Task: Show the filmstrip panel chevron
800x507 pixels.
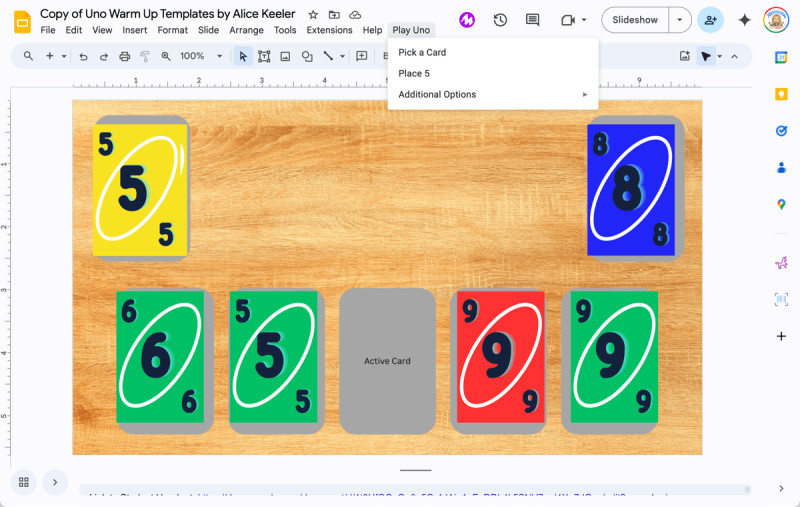Action: pos(55,482)
